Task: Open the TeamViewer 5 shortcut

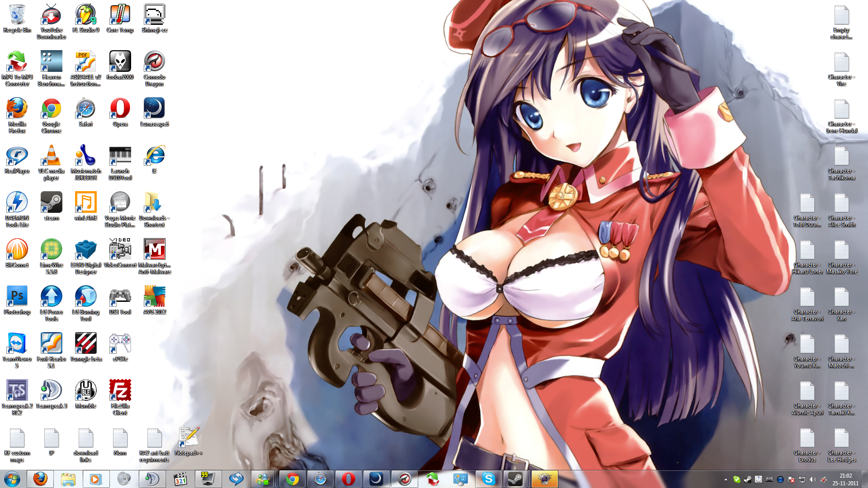Action: [17, 351]
